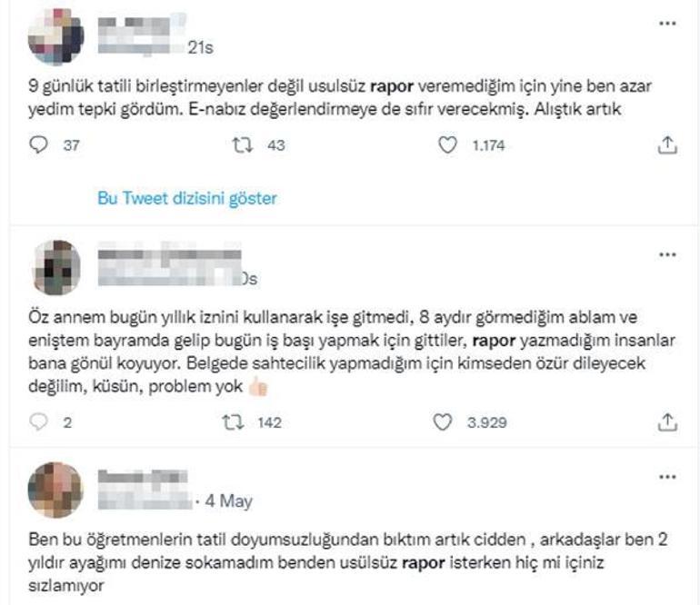
Task: Open the tweet text starting 'Öz annem bugün'
Action: (x=352, y=352)
